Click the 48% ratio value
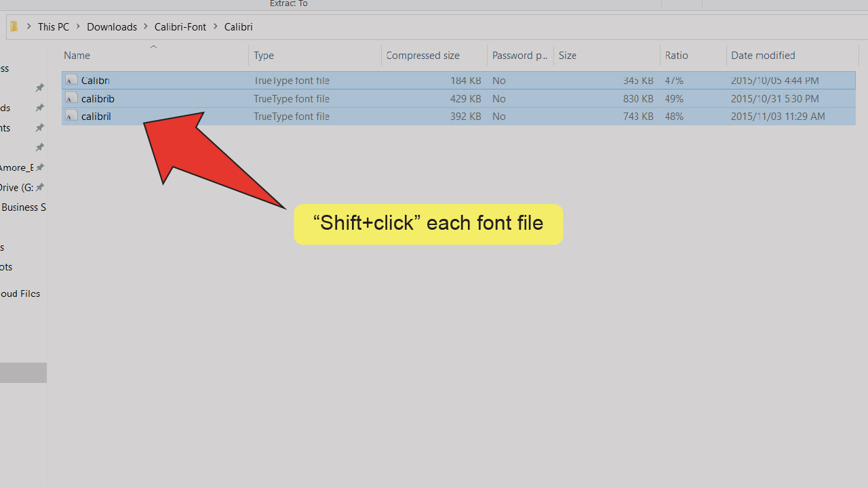This screenshot has height=488, width=868. tap(674, 117)
